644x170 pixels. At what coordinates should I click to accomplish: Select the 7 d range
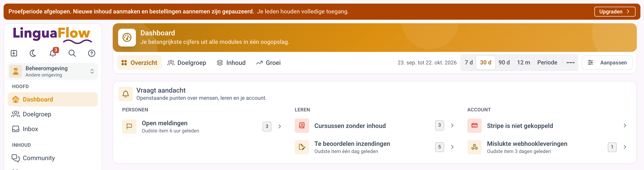(468, 62)
